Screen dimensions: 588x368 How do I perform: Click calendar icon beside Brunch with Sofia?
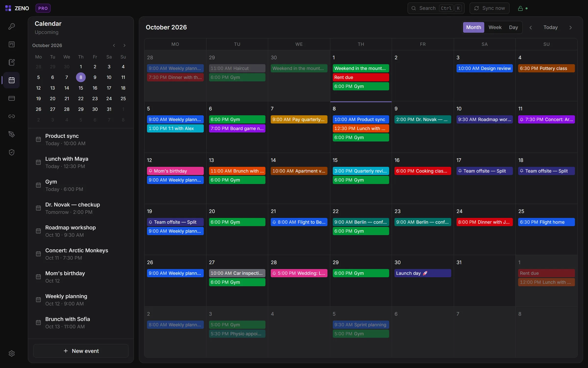[38, 323]
